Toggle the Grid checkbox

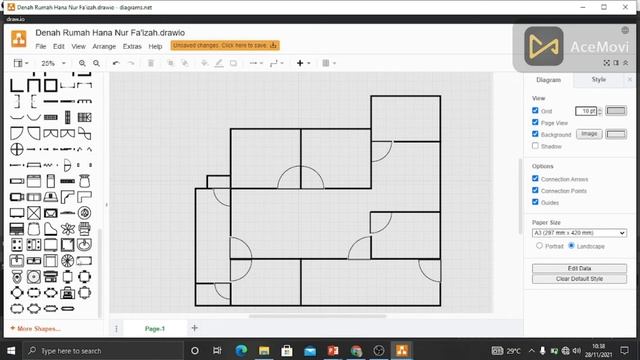pyautogui.click(x=535, y=110)
